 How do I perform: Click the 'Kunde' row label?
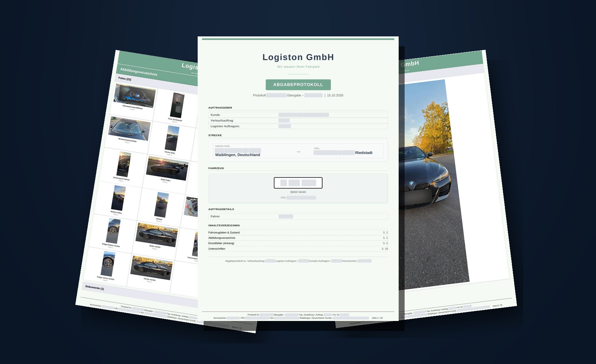click(215, 115)
